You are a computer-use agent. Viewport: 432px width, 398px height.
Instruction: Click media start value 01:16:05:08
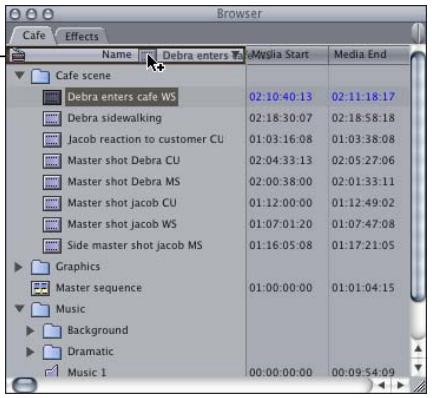click(281, 245)
